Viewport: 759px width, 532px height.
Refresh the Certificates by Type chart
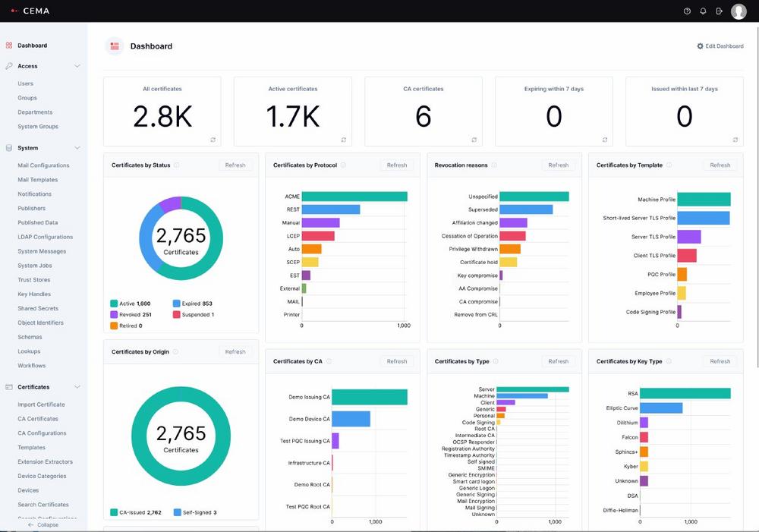click(559, 361)
